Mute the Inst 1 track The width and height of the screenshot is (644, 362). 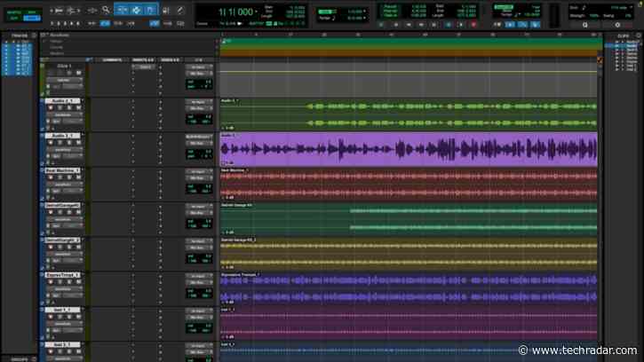[78, 317]
